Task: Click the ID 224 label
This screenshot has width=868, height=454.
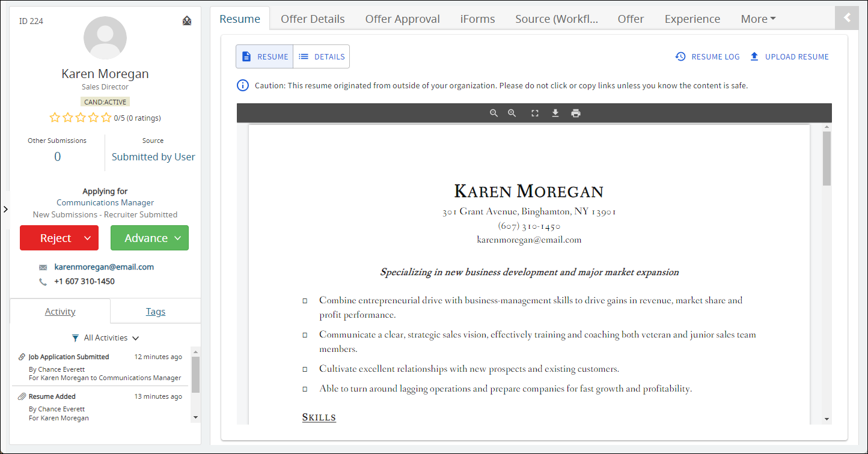Action: coord(31,21)
